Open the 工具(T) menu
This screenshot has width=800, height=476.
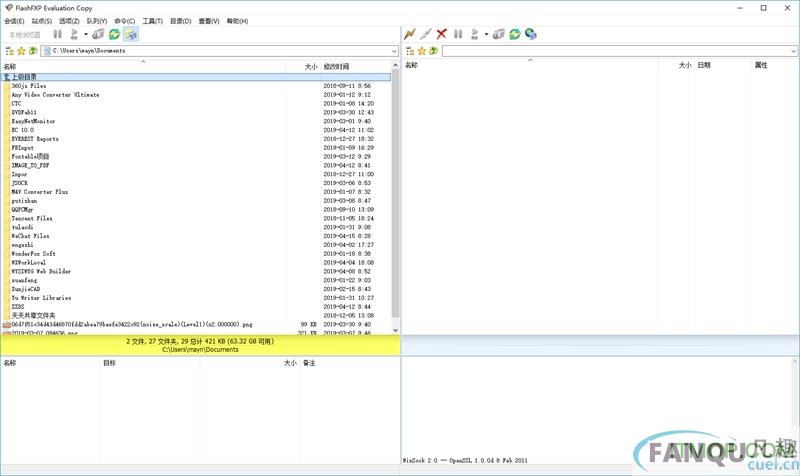tap(152, 21)
